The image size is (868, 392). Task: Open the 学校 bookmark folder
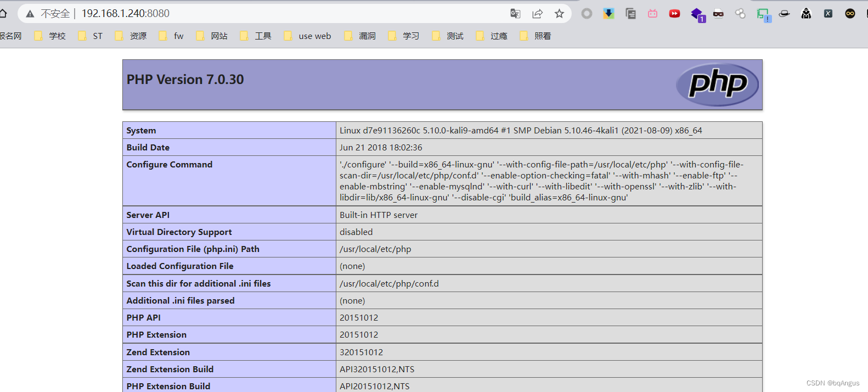click(x=50, y=36)
